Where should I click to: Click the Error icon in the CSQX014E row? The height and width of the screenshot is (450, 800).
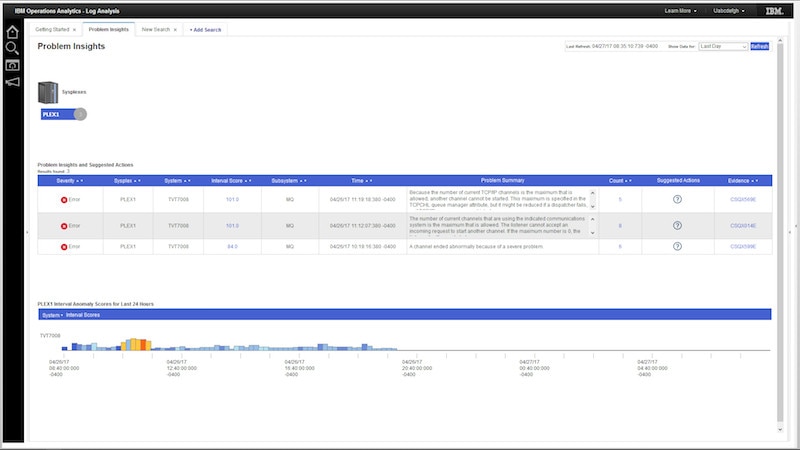click(x=64, y=226)
